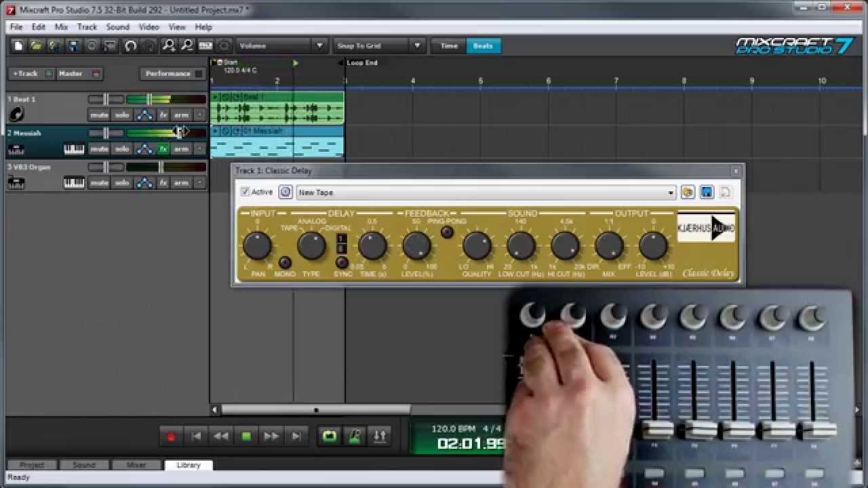This screenshot has width=868, height=488.
Task: Expand the Performance panel
Action: tap(172, 73)
